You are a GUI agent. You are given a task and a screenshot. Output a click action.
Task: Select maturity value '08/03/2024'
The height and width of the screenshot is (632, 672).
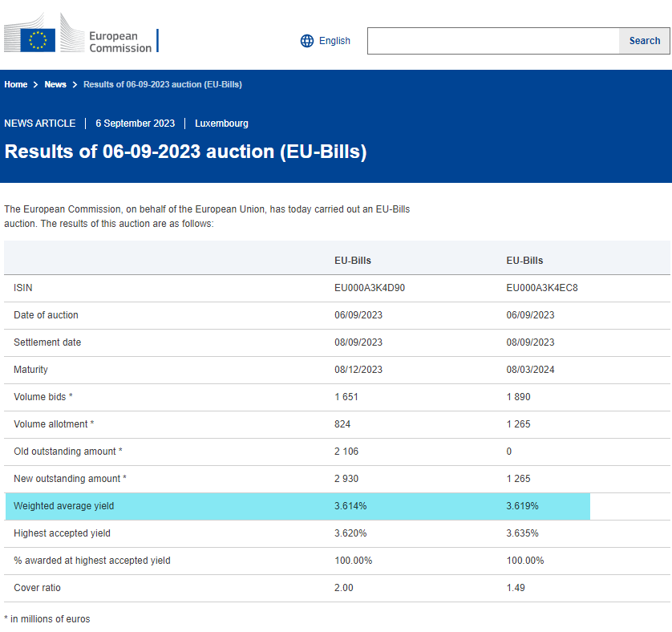tap(530, 370)
